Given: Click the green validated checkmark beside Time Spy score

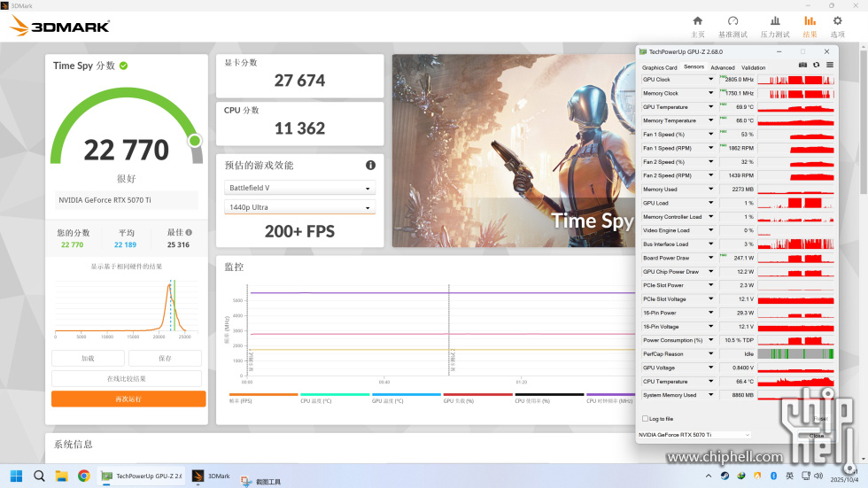Looking at the screenshot, I should coord(123,66).
